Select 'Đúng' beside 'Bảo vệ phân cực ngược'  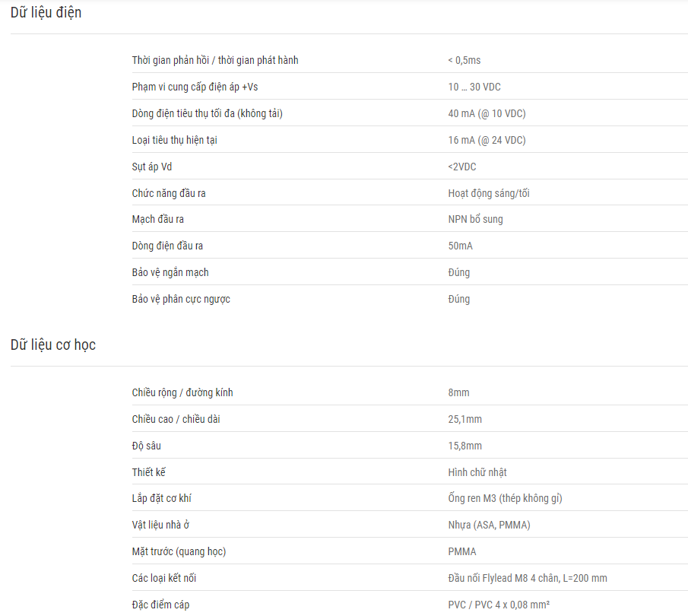pos(459,300)
